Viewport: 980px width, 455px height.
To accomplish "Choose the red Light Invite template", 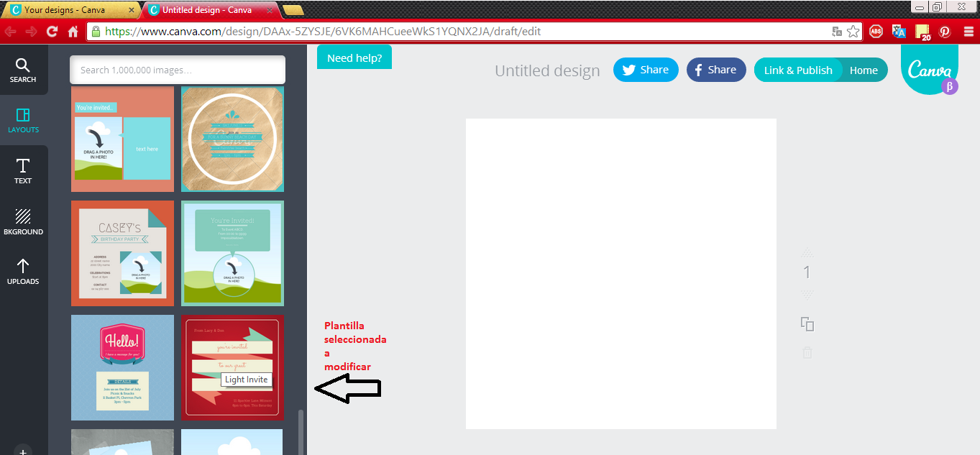I will pos(232,367).
